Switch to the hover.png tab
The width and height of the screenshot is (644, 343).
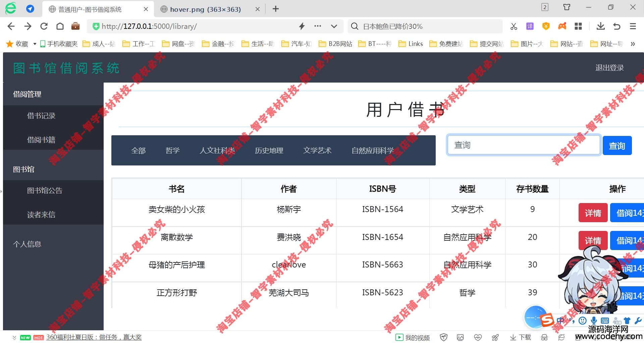[x=205, y=9]
